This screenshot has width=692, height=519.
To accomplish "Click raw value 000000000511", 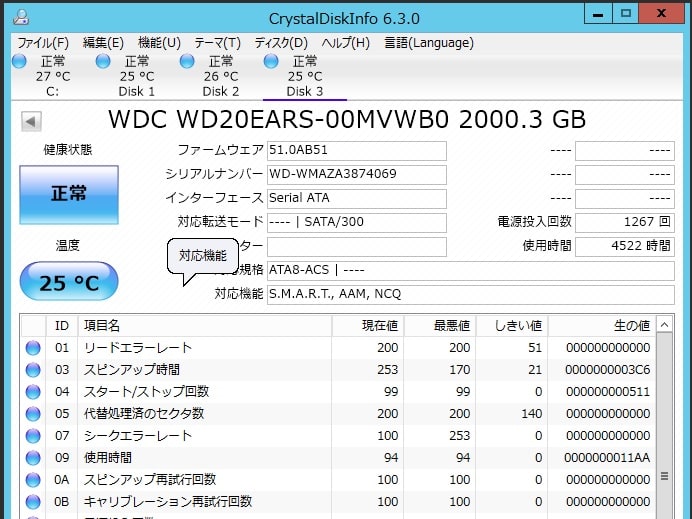I will [608, 392].
